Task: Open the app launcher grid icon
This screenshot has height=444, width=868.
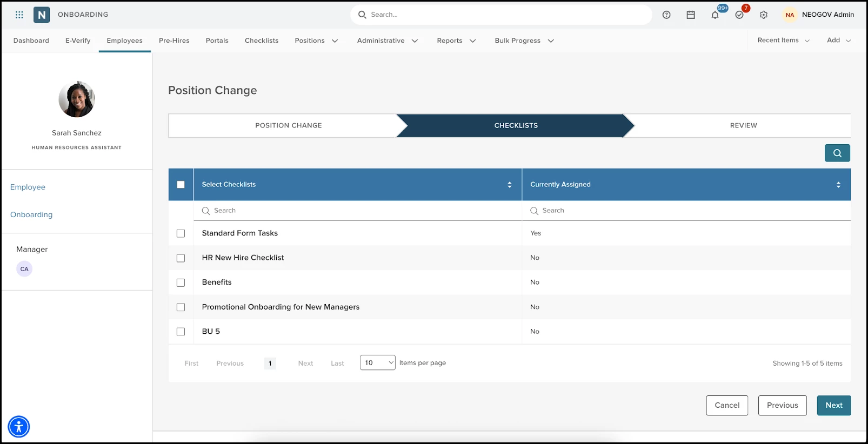Action: pos(19,15)
